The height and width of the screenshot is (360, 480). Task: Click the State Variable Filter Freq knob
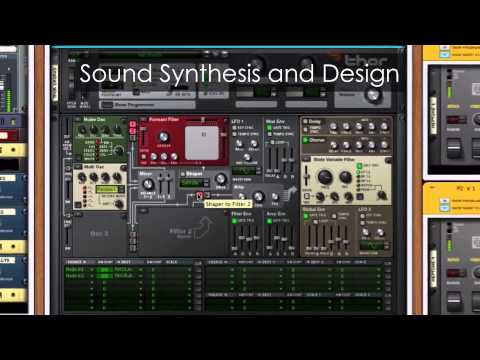(x=325, y=177)
